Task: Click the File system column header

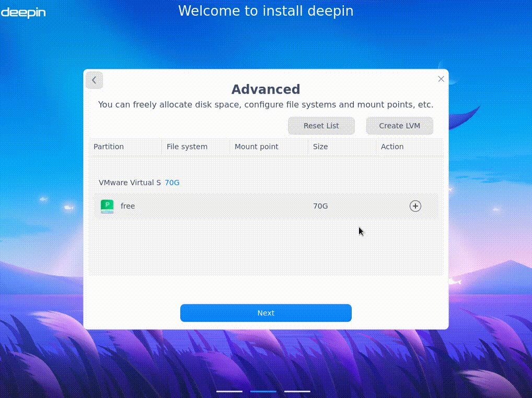Action: [187, 147]
